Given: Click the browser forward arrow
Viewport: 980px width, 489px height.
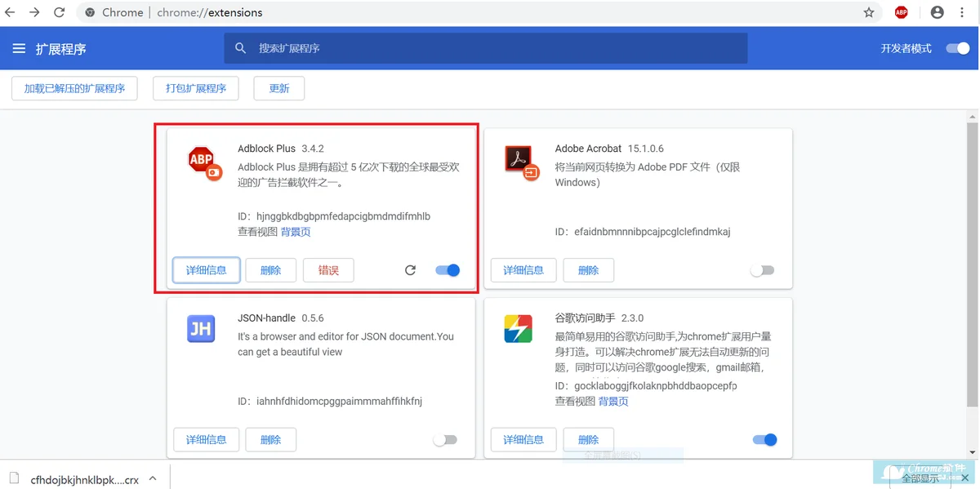Looking at the screenshot, I should click(35, 12).
